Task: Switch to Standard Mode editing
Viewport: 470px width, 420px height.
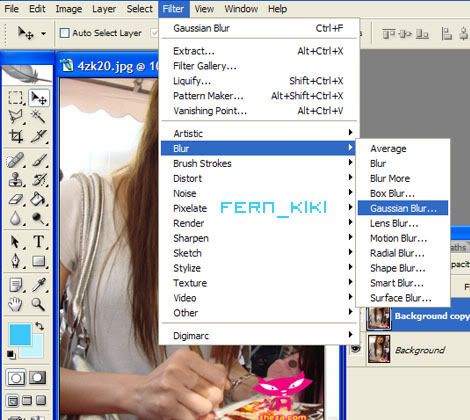Action: [x=16, y=378]
